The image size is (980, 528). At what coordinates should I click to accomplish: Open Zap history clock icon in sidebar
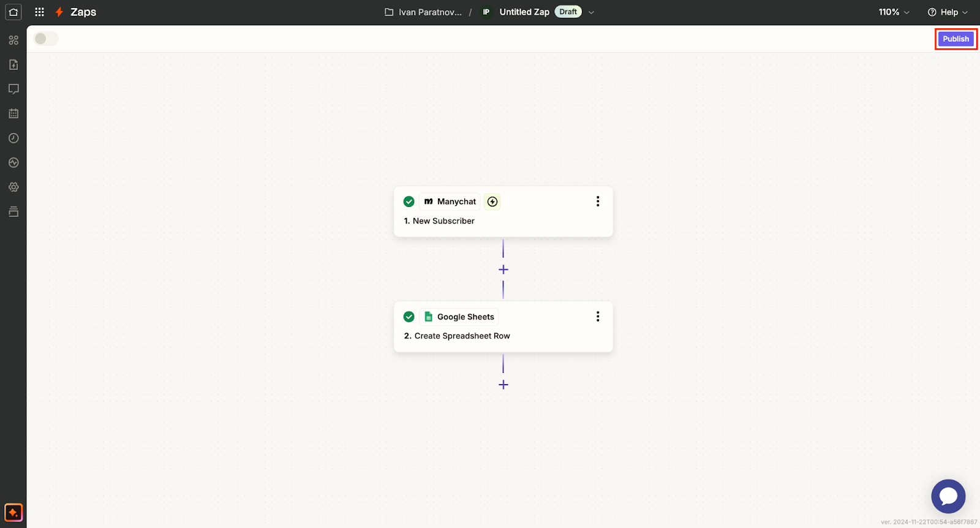pyautogui.click(x=13, y=138)
